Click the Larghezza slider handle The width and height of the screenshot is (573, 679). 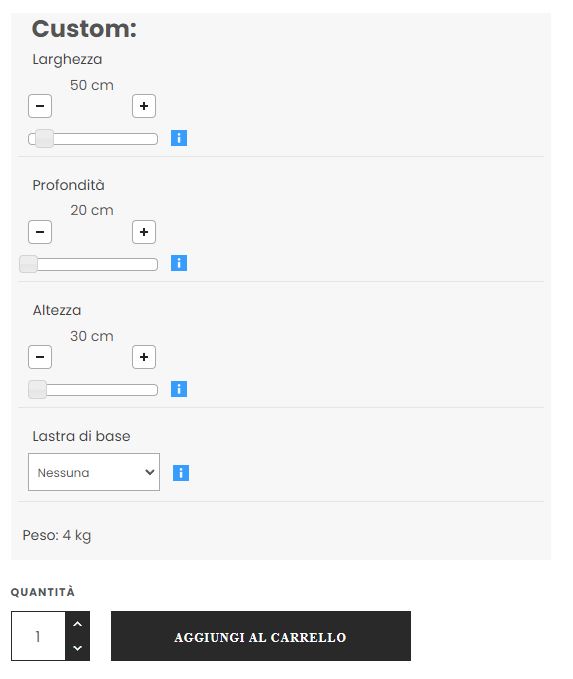coord(45,139)
